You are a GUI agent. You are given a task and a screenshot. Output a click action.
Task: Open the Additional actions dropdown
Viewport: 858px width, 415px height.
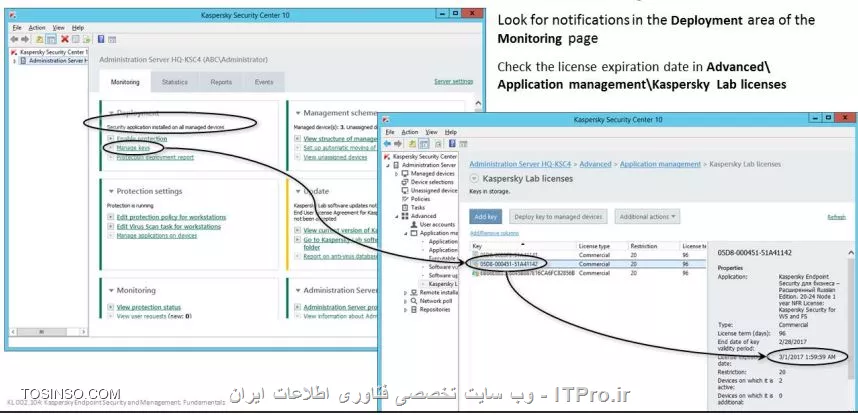coord(647,217)
